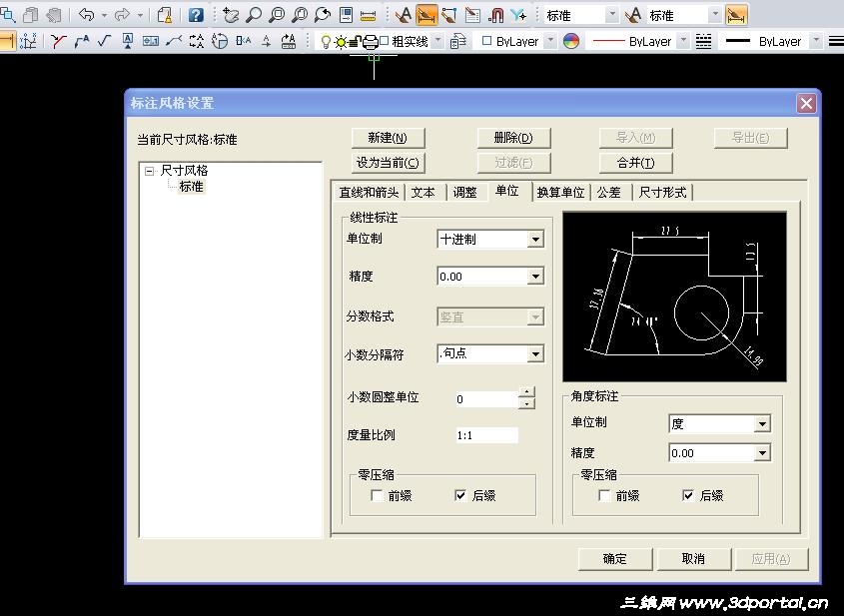Image resolution: width=844 pixels, height=616 pixels.
Task: Close the 标注风格设置 dialog
Action: point(806,103)
